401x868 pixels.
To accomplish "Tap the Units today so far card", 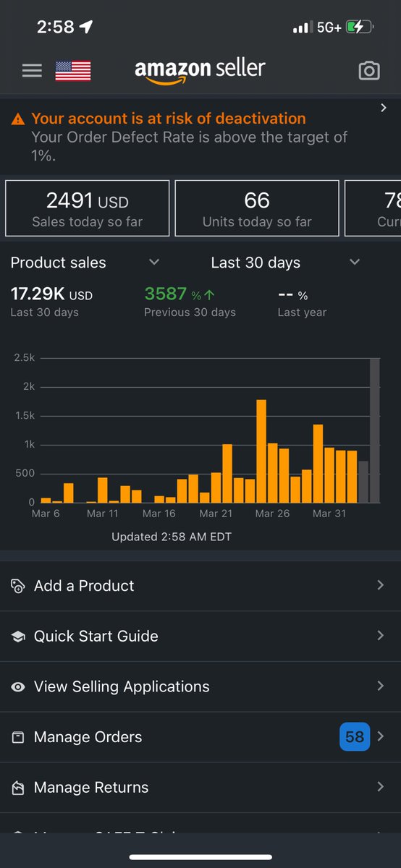I will 257,208.
